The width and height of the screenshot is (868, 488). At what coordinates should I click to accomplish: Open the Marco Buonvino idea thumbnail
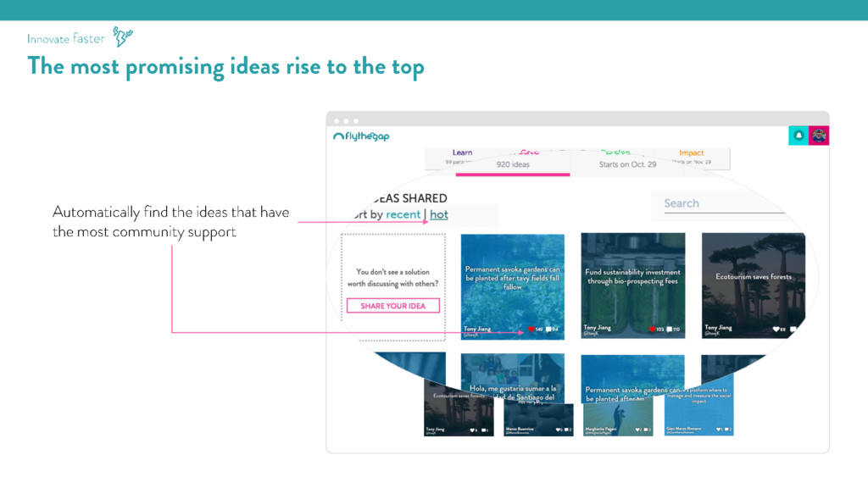[x=538, y=419]
